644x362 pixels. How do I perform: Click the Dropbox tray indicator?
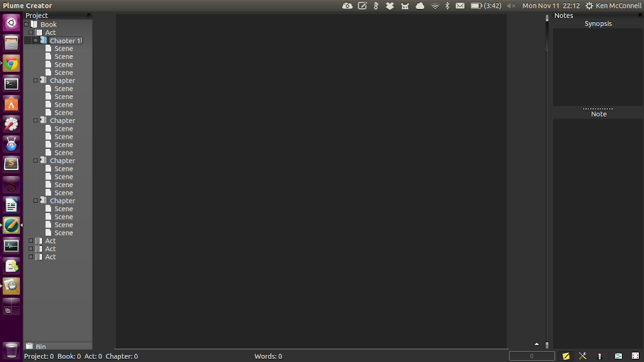tap(389, 6)
